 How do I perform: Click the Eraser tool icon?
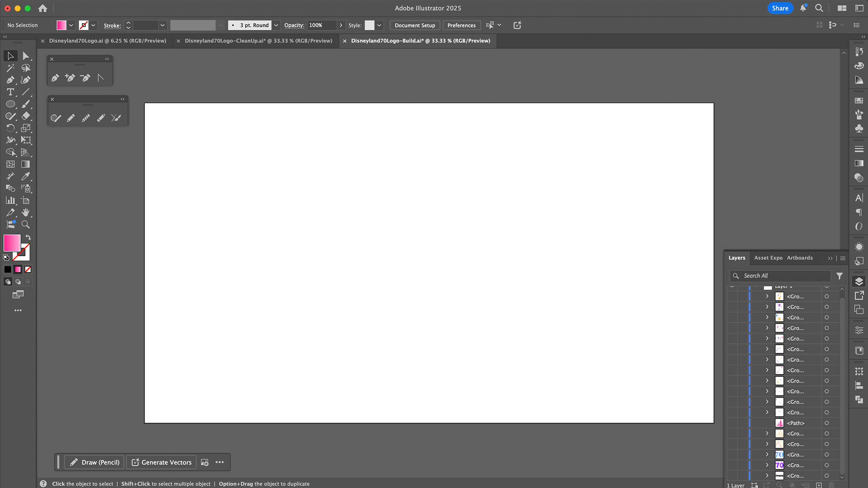(x=26, y=116)
